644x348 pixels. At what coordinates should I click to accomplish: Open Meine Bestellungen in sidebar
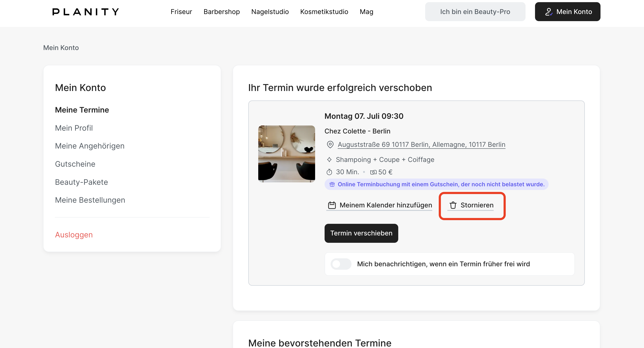90,200
